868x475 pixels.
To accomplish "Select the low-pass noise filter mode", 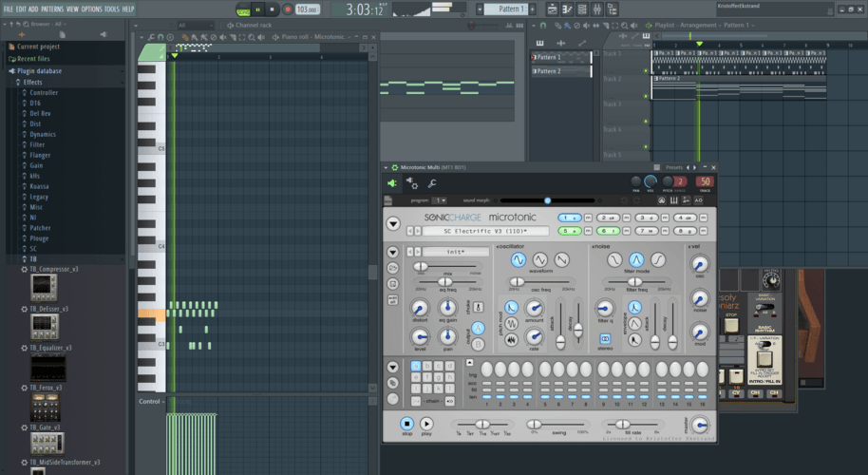I will point(614,259).
